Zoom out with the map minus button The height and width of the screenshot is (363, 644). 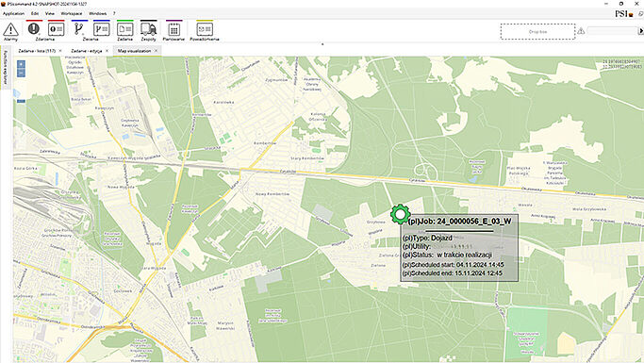(21, 73)
